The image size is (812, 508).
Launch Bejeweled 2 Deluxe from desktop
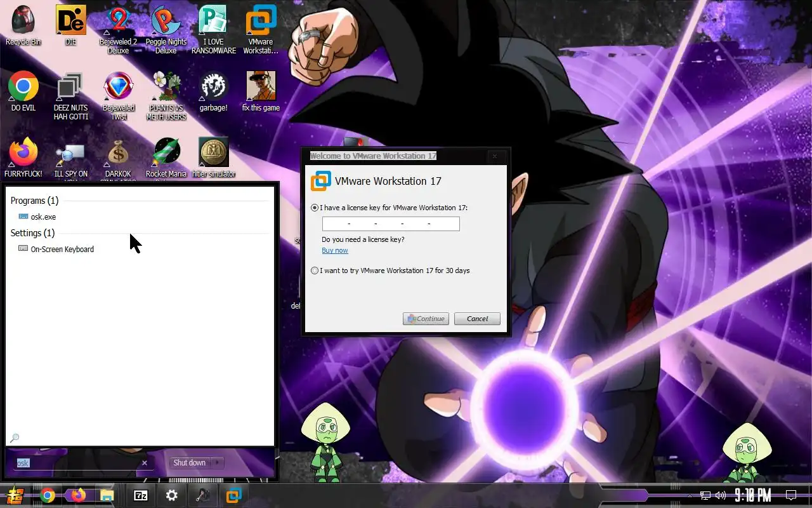pos(118,29)
